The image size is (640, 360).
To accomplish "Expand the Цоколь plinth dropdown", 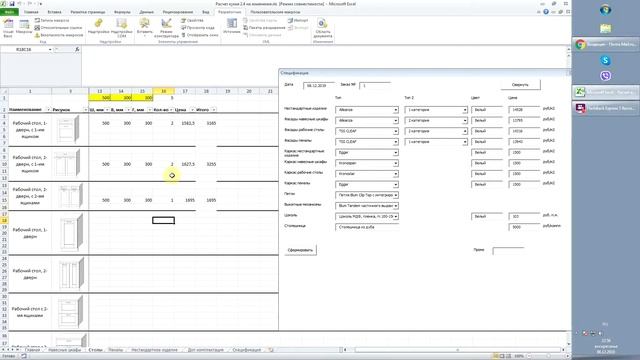I will point(395,216).
